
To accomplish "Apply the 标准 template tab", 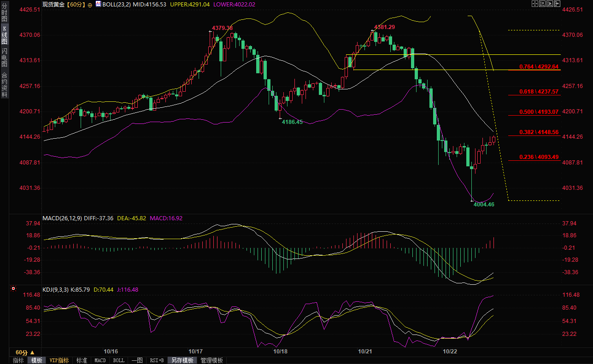I will click(82, 360).
